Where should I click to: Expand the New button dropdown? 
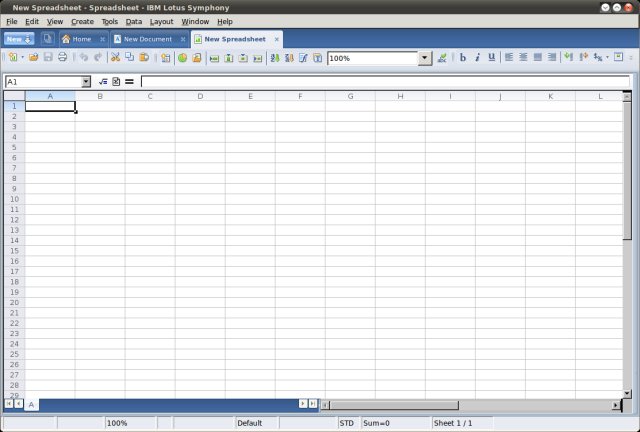[x=29, y=39]
